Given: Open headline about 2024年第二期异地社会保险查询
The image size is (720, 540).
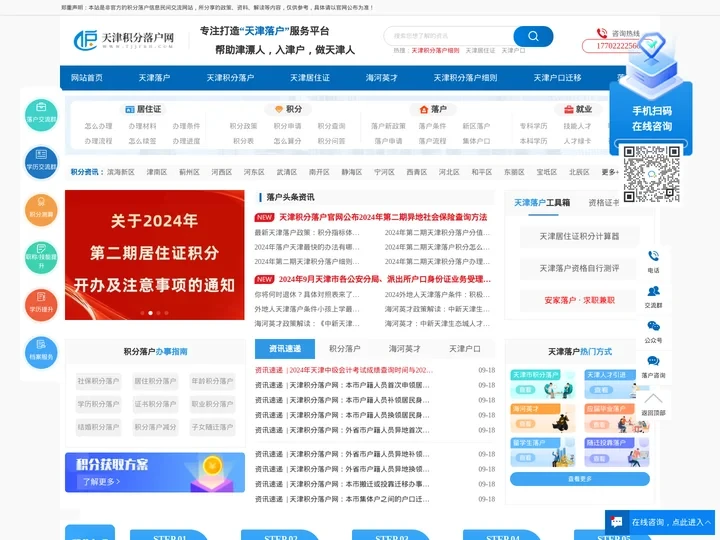Looking at the screenshot, I should (383, 217).
